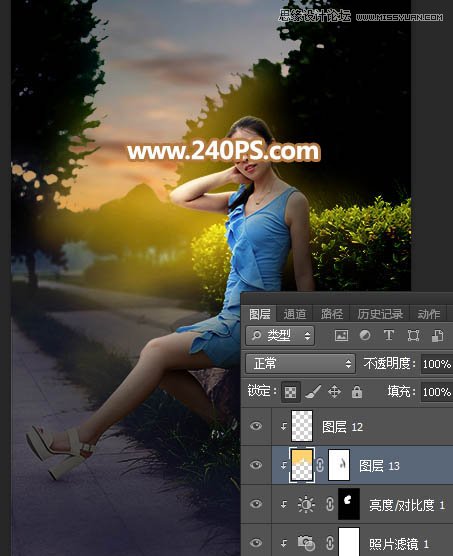Hide 亮度/对比度 1 layer eye icon

click(x=256, y=504)
